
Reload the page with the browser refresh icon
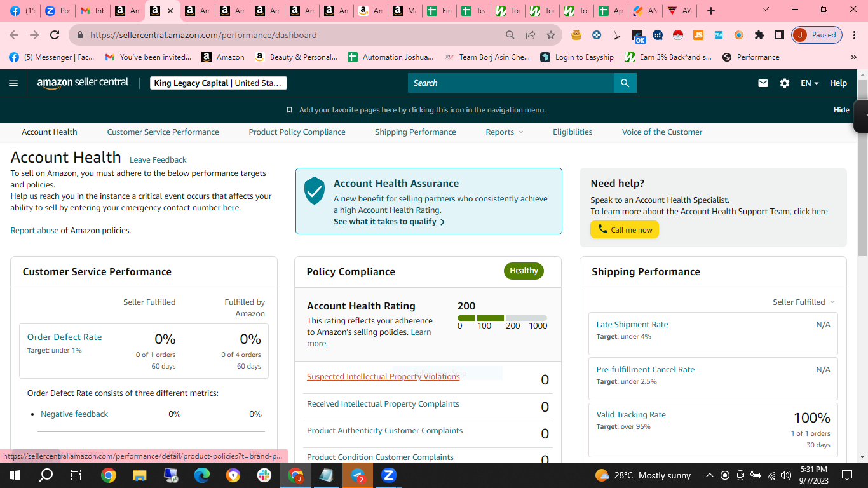(x=55, y=35)
